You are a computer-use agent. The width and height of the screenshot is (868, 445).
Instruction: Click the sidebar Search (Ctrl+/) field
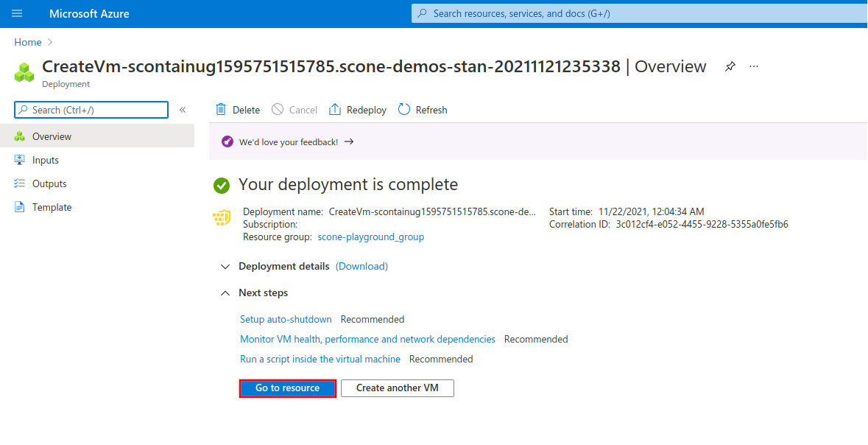91,109
